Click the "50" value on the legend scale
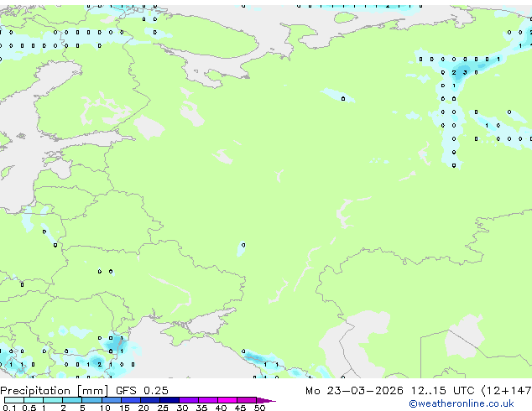The height and width of the screenshot is (411, 532). pos(259,408)
